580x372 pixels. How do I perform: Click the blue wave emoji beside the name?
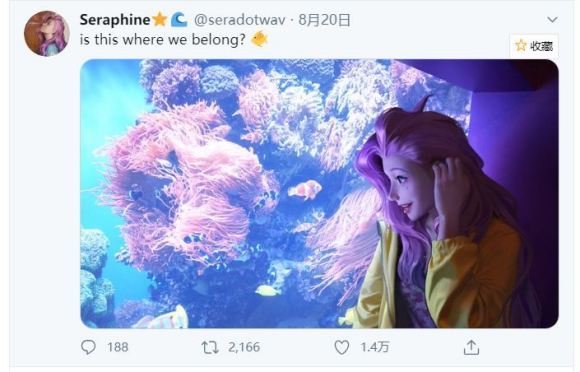tap(179, 19)
